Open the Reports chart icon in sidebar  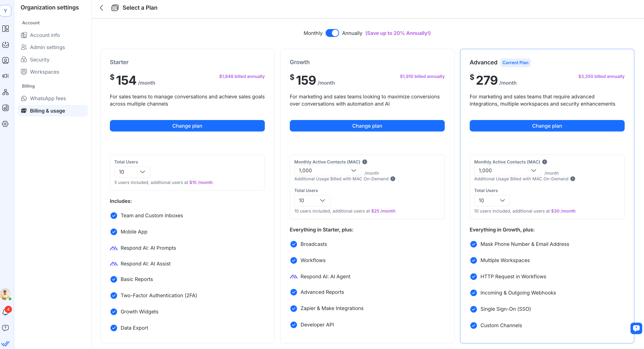click(5, 108)
